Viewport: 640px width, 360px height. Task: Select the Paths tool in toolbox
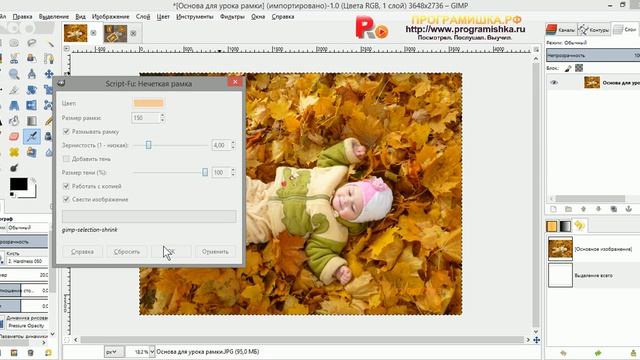pyautogui.click(x=49, y=58)
